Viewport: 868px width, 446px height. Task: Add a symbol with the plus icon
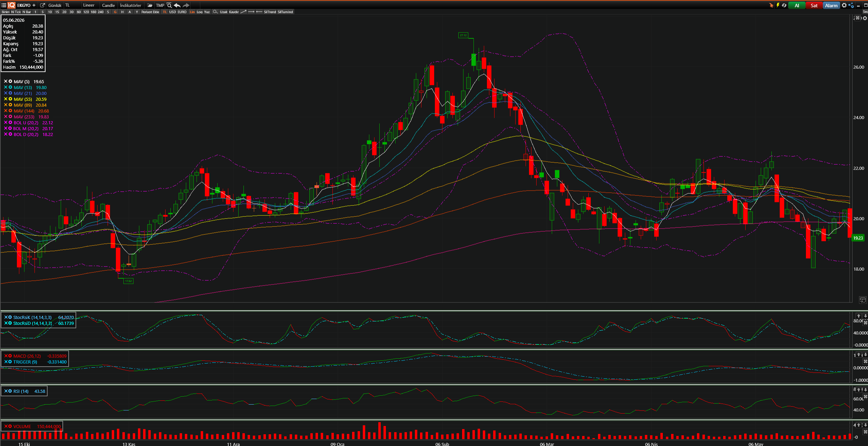click(x=34, y=5)
